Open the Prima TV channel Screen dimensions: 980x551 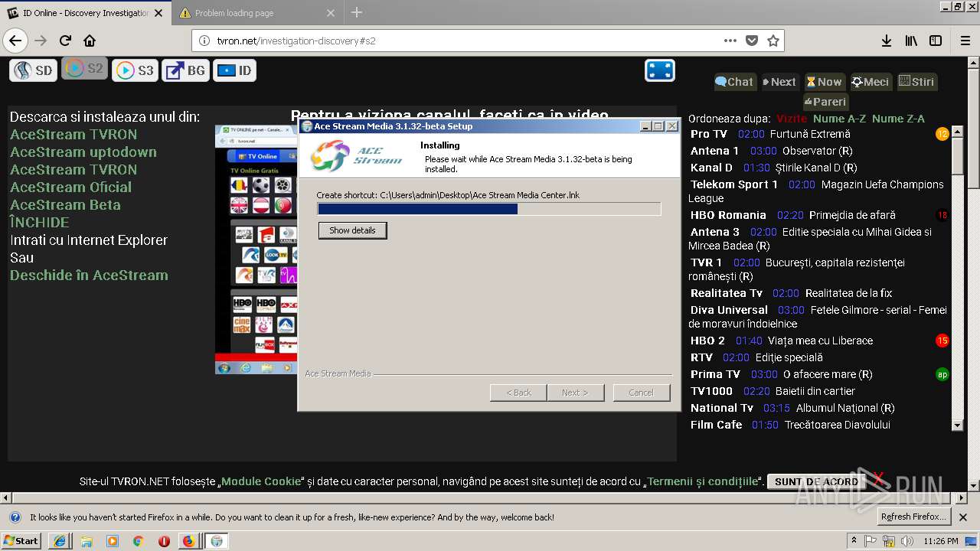pos(715,374)
